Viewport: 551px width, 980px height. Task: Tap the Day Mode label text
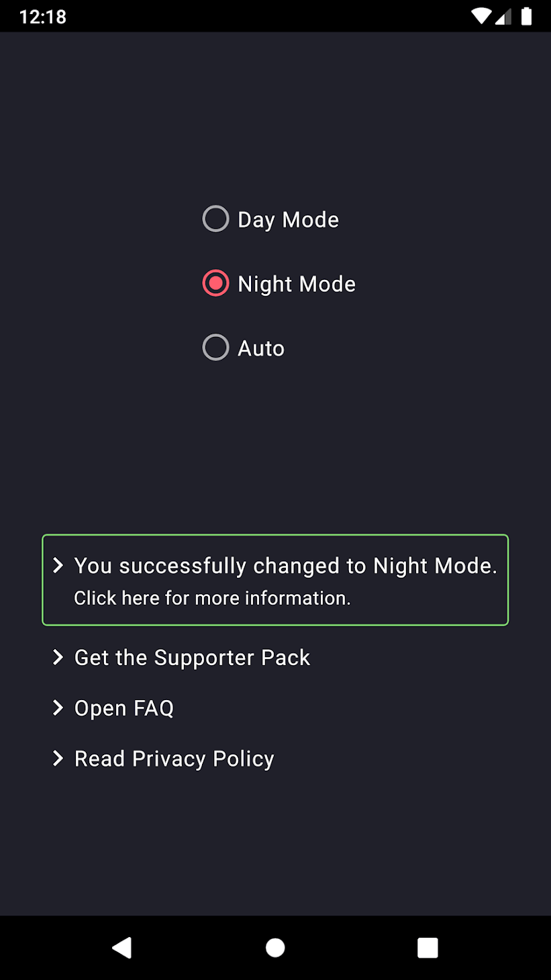click(288, 219)
